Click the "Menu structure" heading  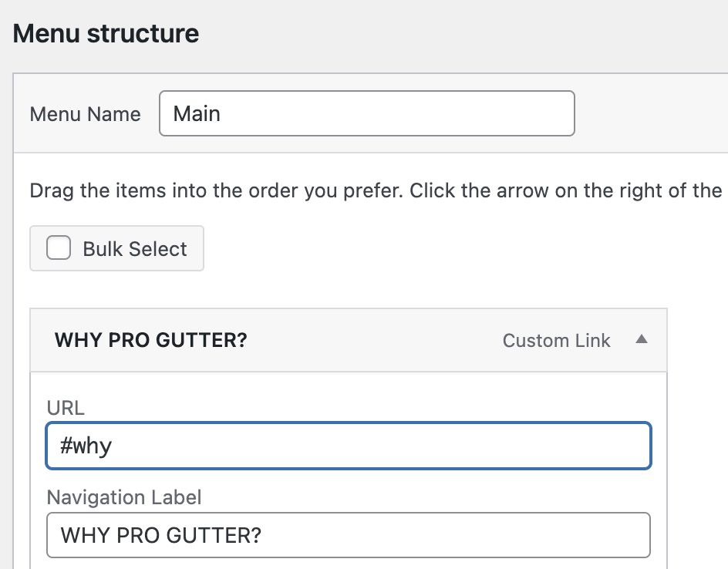[106, 34]
